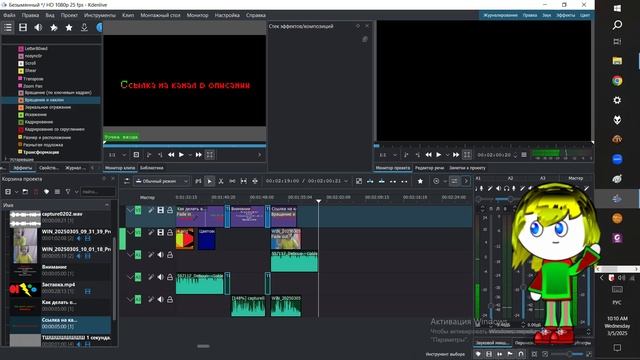Select the razor (cut) tool in timeline toolbar

(221, 181)
